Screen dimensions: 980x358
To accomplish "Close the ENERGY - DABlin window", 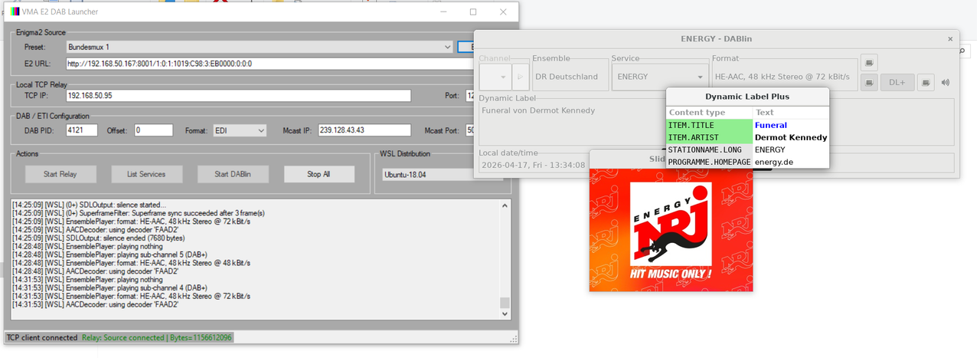I will [x=950, y=38].
